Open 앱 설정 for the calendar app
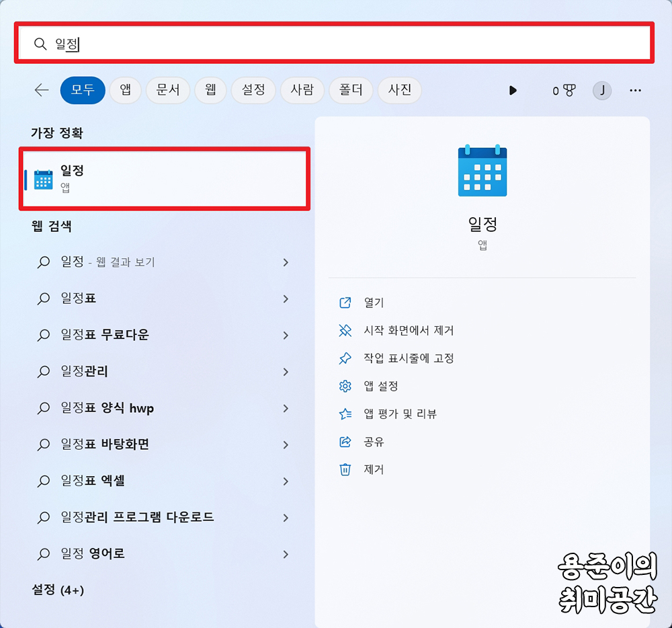 tap(381, 386)
